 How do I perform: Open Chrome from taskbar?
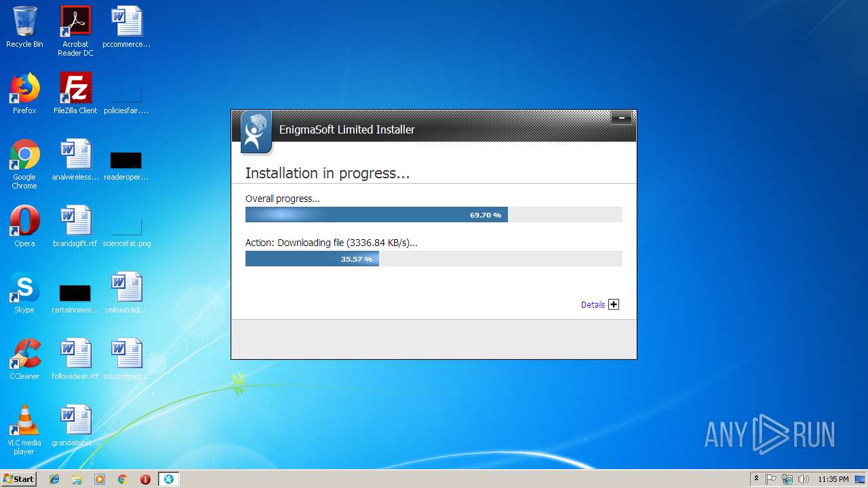pyautogui.click(x=123, y=479)
